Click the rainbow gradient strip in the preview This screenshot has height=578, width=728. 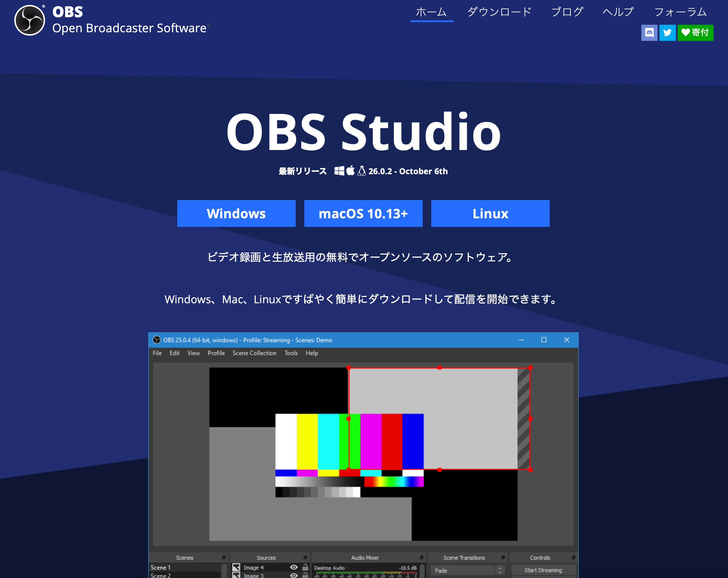(394, 481)
